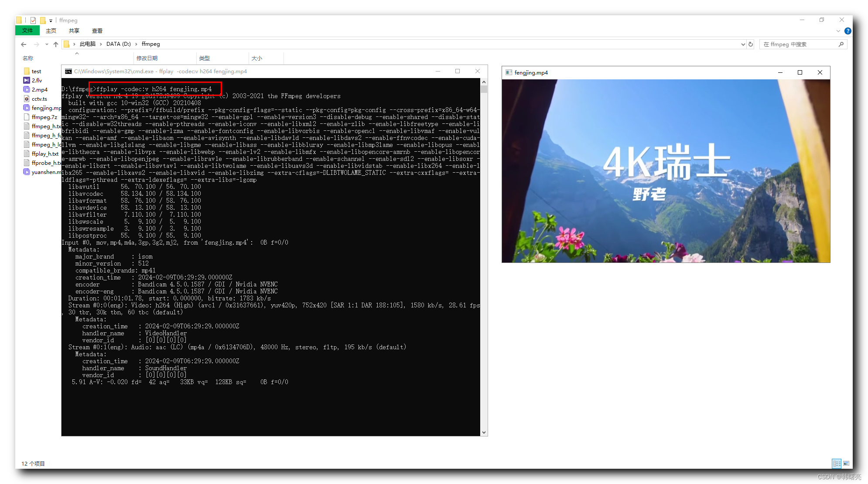Navigate to DATA (D:) via breadcrumb
Image resolution: width=868 pixels, height=484 pixels.
118,44
